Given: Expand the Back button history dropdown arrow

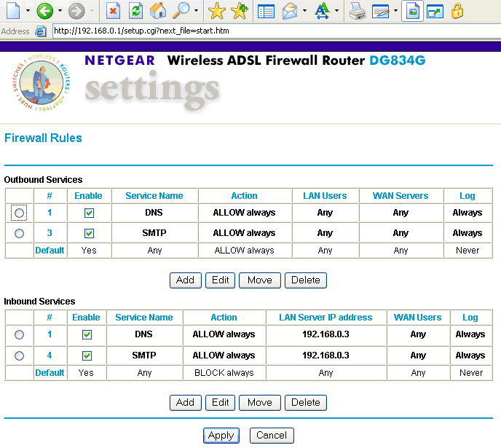Looking at the screenshot, I should point(60,12).
